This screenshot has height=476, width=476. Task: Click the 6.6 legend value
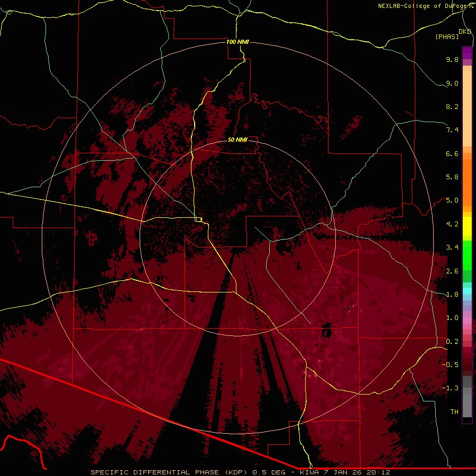[x=452, y=153]
